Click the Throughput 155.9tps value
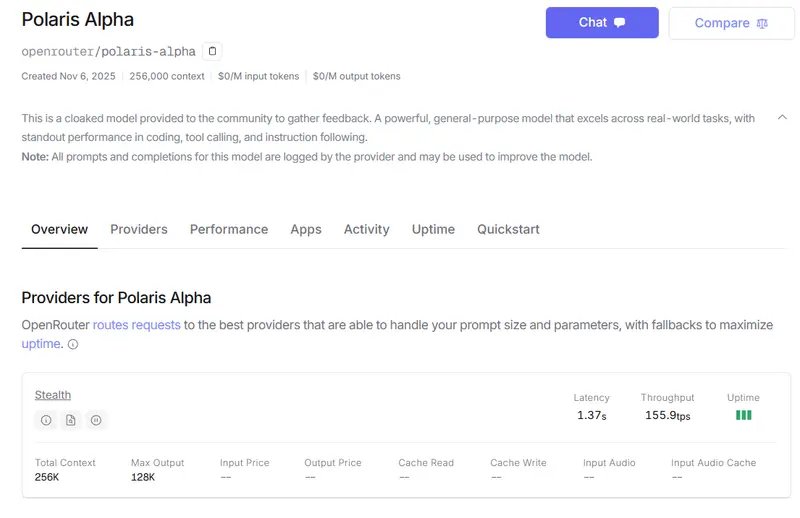The height and width of the screenshot is (518, 800). pyautogui.click(x=667, y=415)
